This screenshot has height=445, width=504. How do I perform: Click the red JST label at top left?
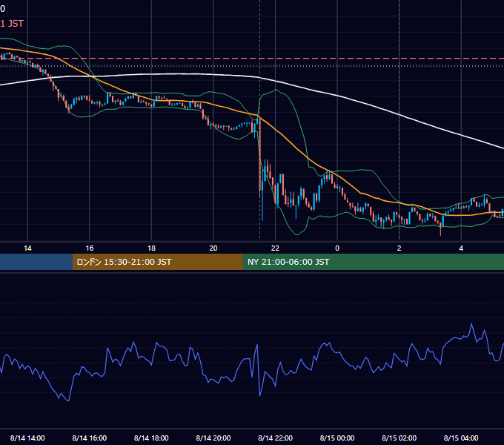(12, 24)
